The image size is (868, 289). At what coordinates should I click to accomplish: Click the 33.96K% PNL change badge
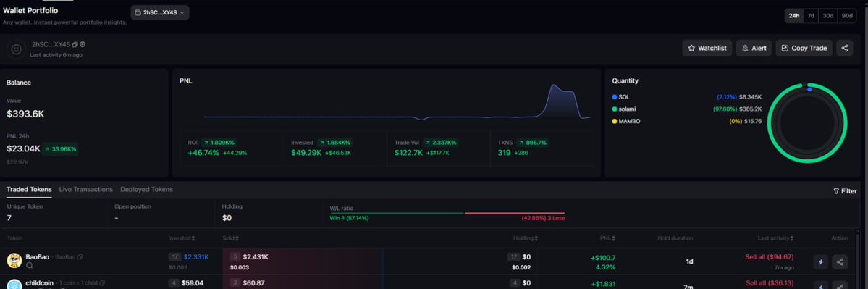click(60, 149)
